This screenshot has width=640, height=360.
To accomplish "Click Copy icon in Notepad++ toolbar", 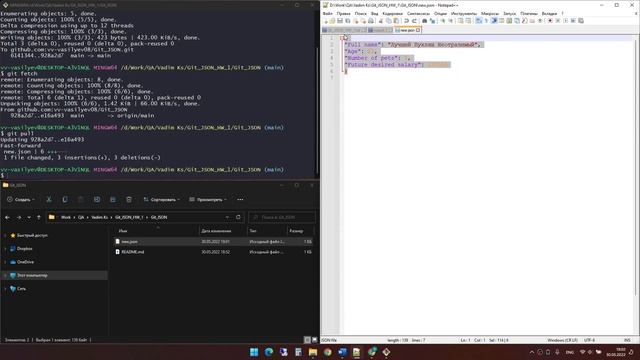I will [x=388, y=21].
